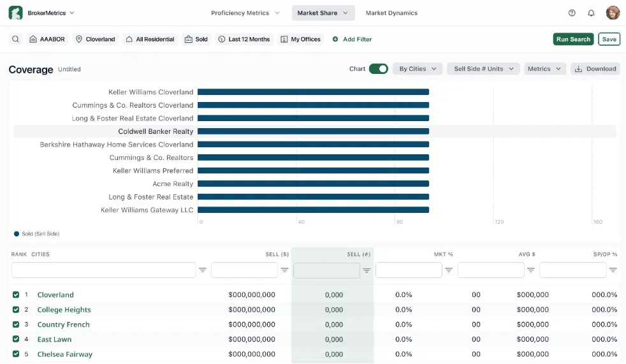This screenshot has width=626, height=364.
Task: Click the Run Search button
Action: (x=573, y=39)
